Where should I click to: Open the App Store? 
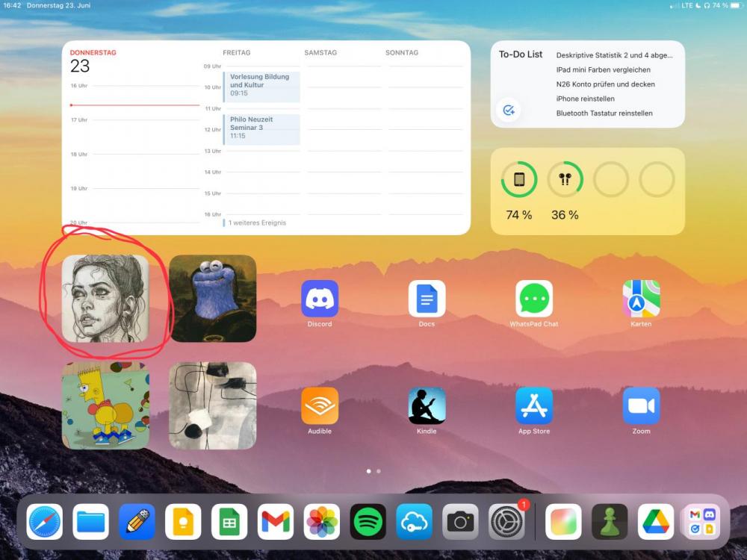(x=534, y=406)
